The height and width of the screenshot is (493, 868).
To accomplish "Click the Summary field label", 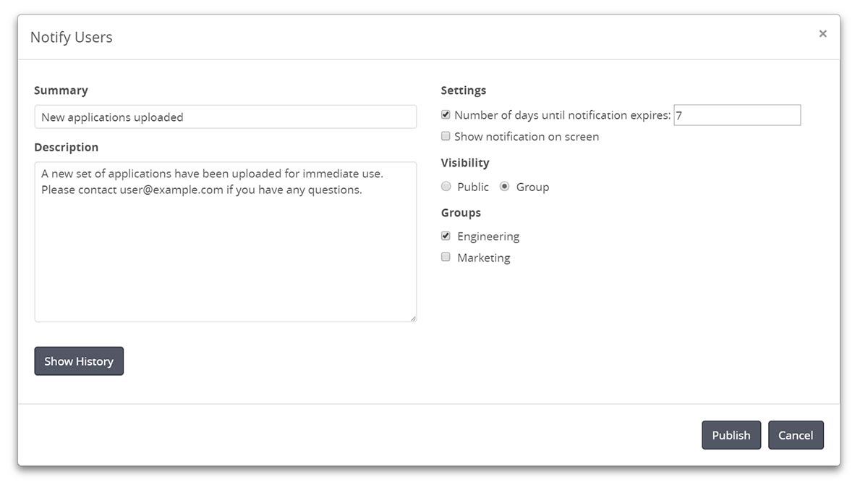I will 61,90.
